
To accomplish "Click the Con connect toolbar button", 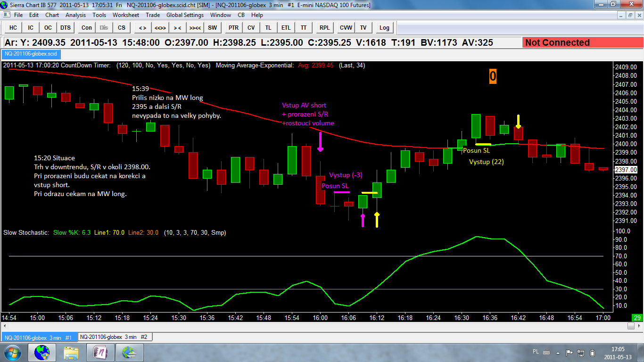I will click(x=87, y=27).
